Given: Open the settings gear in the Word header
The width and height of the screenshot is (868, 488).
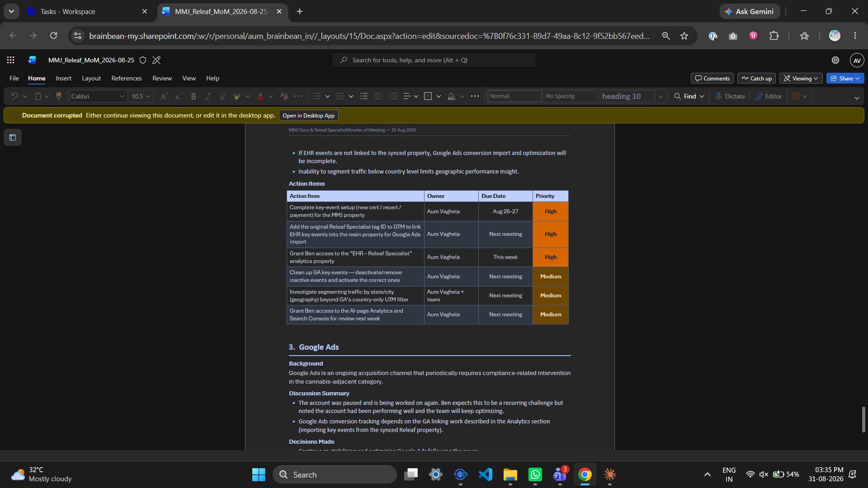Looking at the screenshot, I should point(835,60).
